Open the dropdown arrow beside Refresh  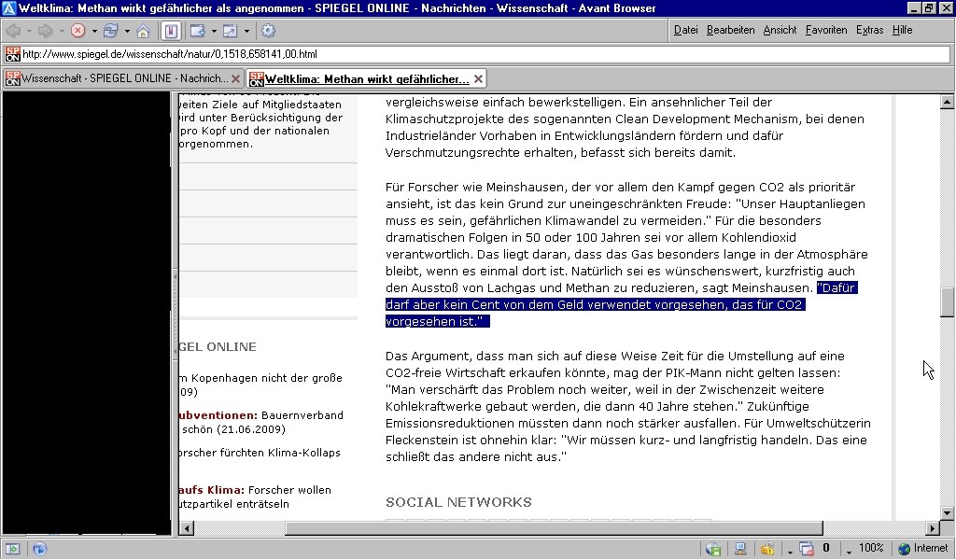127,31
